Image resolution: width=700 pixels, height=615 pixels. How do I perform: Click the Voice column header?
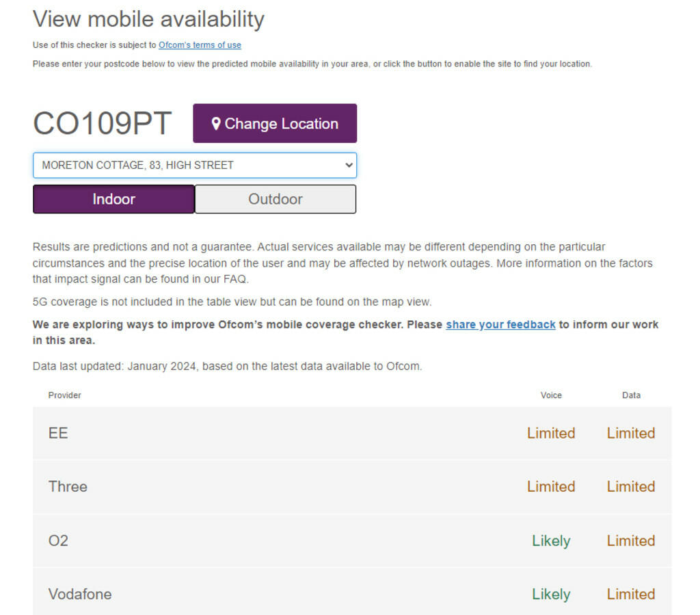[551, 395]
